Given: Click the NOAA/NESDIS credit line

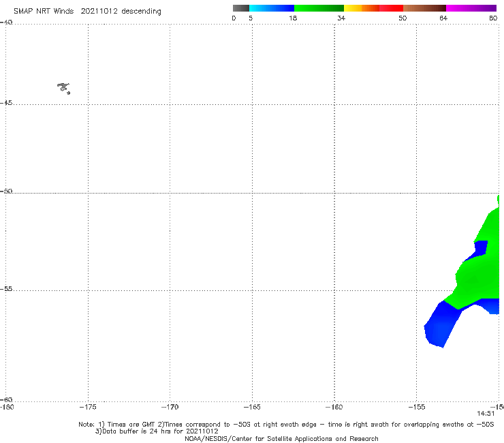Looking at the screenshot, I should point(281,439).
